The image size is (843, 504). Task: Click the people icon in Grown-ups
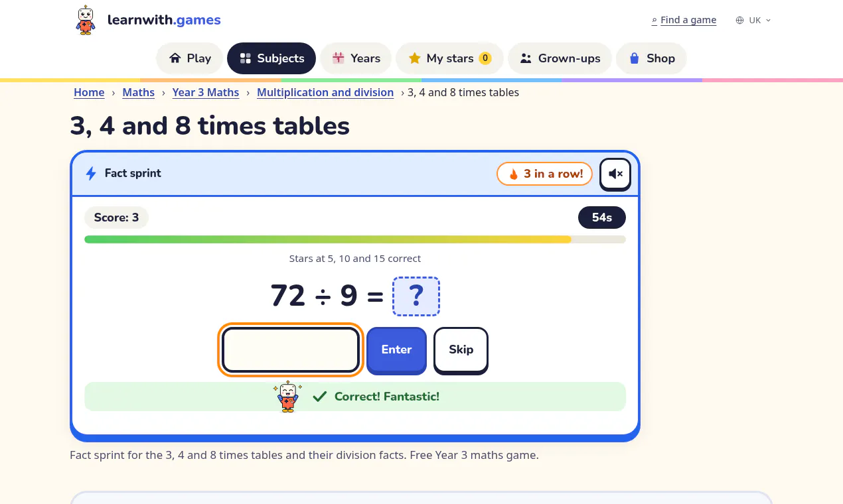coord(526,58)
